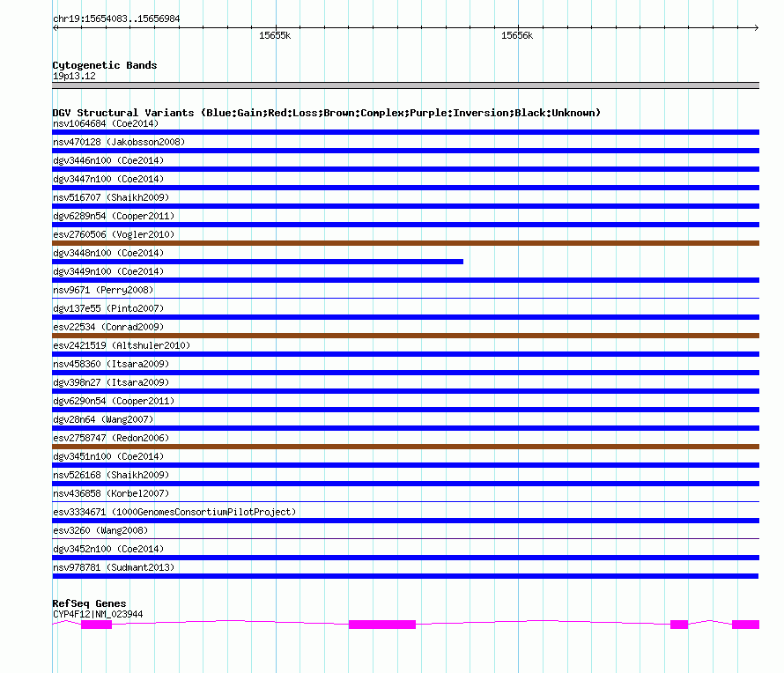Open esv2758747 (Redon2006) variant label
This screenshot has width=784, height=673.
[x=111, y=438]
